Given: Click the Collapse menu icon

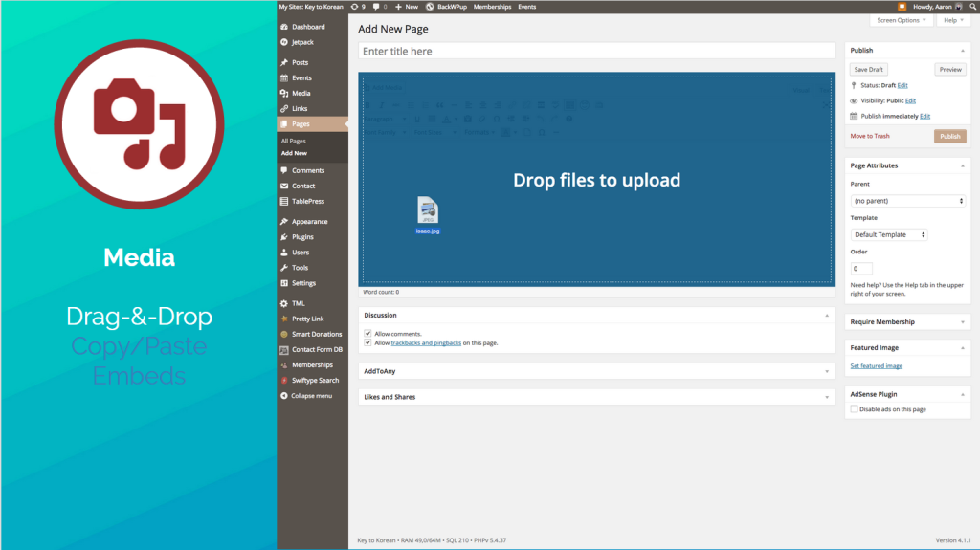Looking at the screenshot, I should (284, 395).
